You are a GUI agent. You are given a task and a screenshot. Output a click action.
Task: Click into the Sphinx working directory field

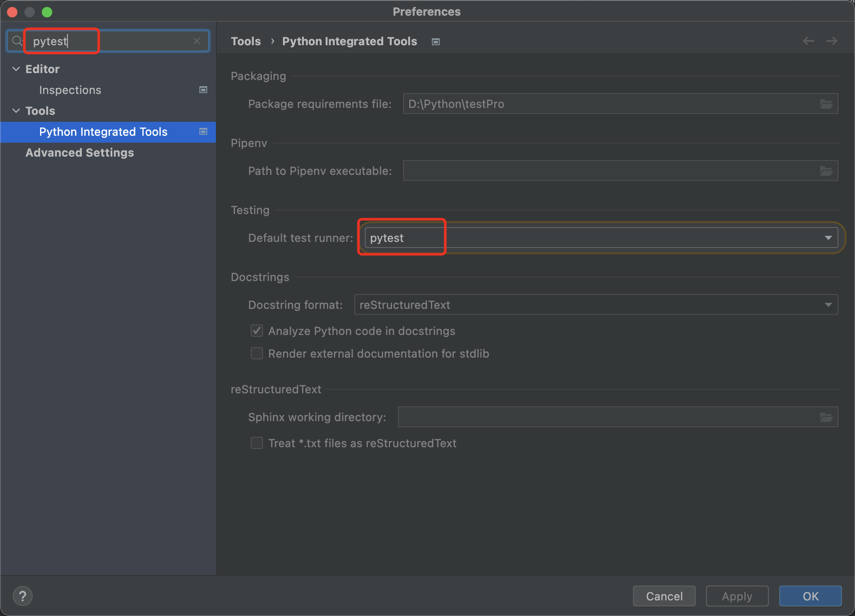[x=605, y=417]
